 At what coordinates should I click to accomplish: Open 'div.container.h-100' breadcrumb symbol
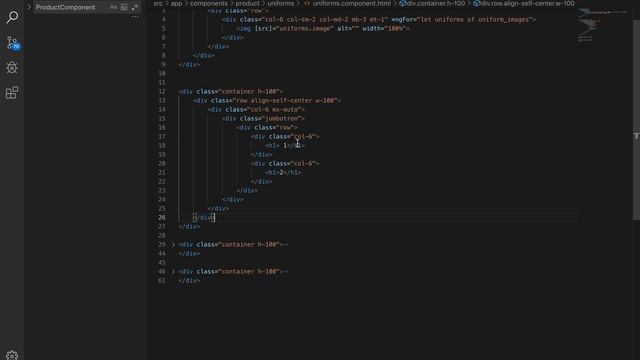click(432, 3)
